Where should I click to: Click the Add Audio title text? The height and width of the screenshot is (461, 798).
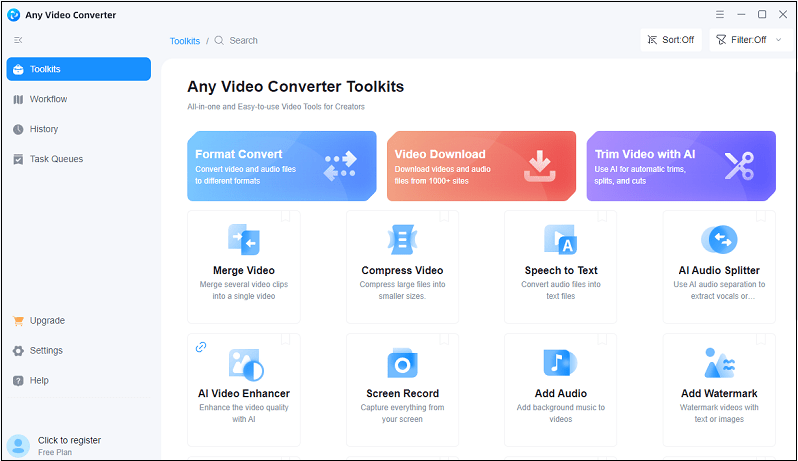point(560,393)
